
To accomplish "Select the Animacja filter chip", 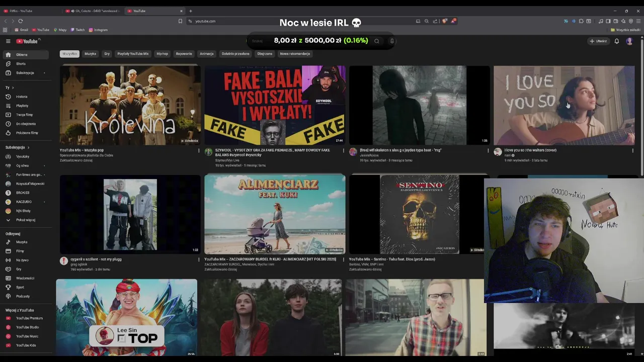I will (x=206, y=54).
